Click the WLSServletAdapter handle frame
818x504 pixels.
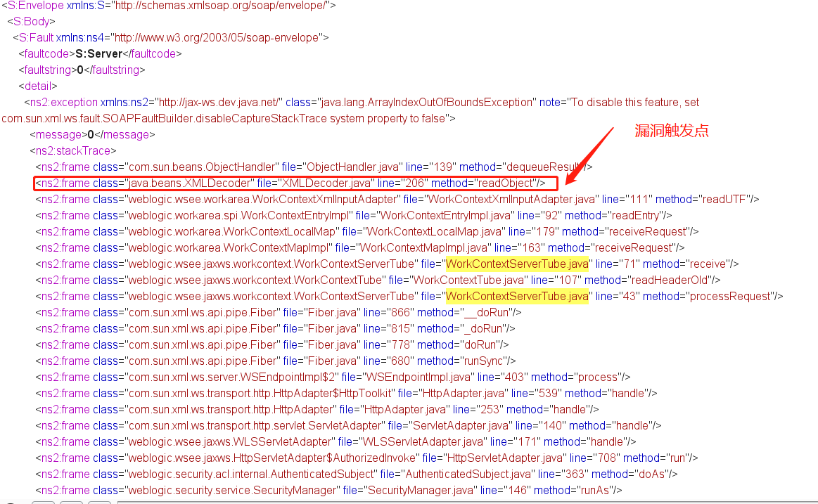[x=336, y=441]
